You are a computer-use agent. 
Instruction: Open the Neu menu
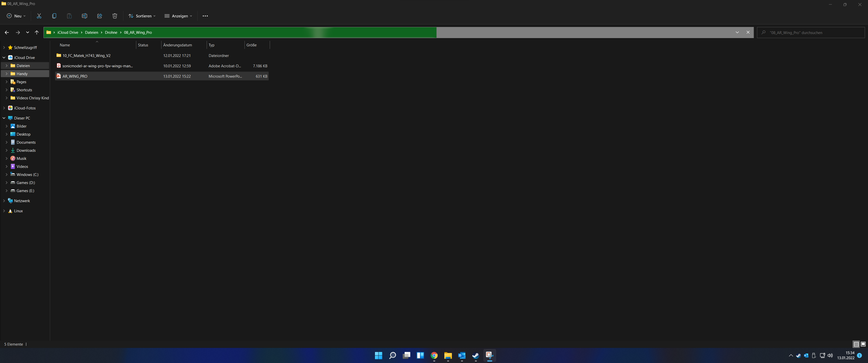pyautogui.click(x=16, y=16)
